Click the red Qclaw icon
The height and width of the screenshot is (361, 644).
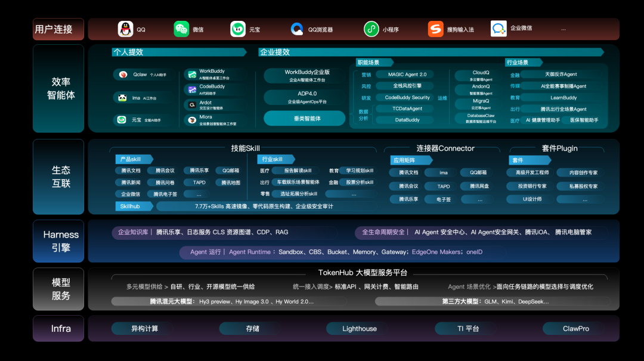(123, 75)
